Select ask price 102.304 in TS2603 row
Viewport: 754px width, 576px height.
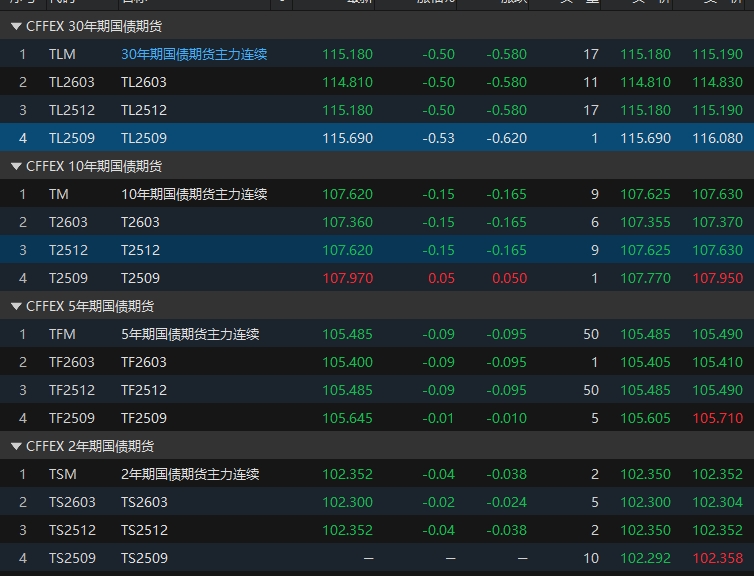717,501
